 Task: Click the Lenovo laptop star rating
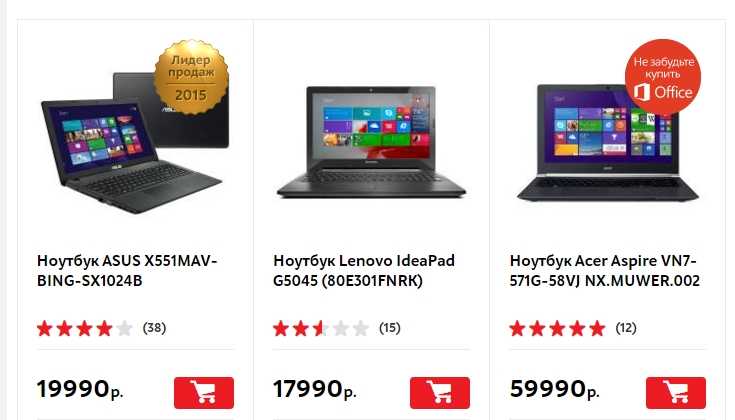tap(321, 328)
